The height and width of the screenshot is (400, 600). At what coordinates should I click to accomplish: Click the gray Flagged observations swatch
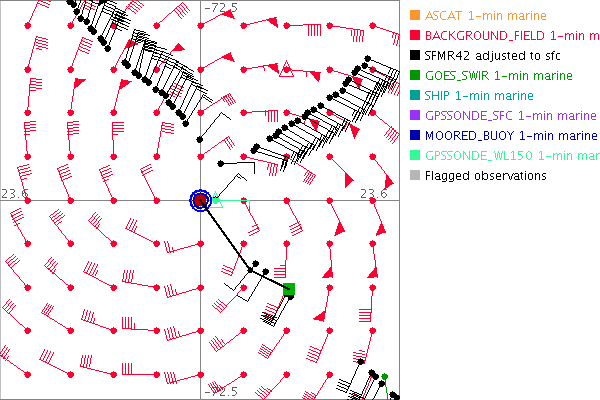tap(413, 176)
